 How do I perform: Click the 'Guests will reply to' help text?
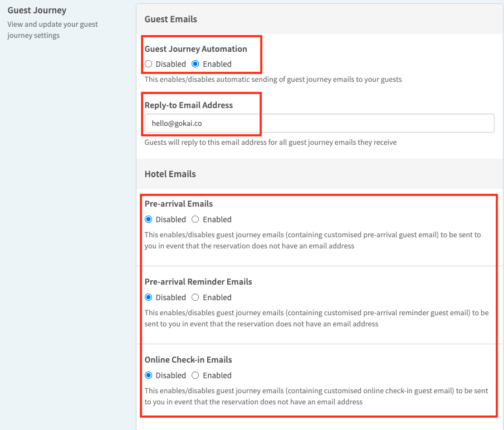tap(271, 142)
